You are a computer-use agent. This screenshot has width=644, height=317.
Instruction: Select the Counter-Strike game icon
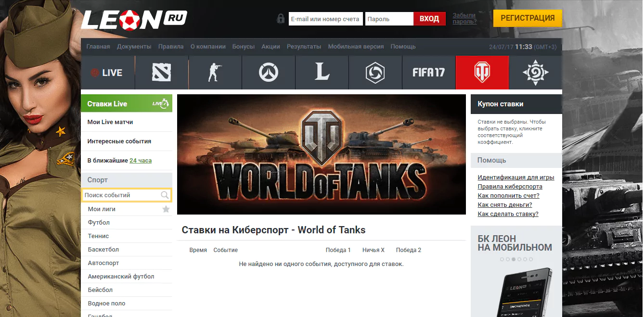215,73
